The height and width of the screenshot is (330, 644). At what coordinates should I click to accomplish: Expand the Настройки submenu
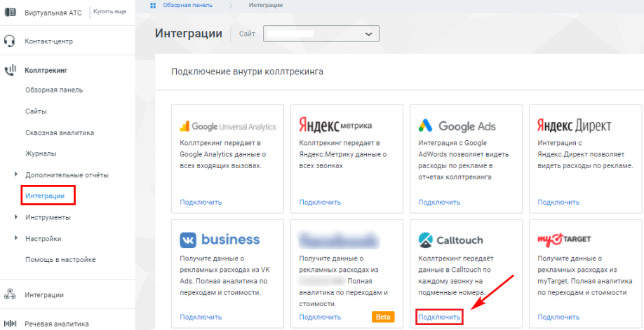15,238
